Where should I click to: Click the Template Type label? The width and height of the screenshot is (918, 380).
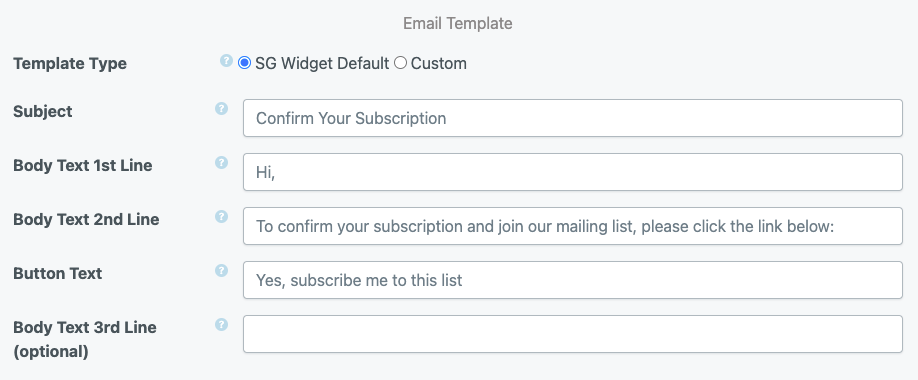(x=70, y=63)
